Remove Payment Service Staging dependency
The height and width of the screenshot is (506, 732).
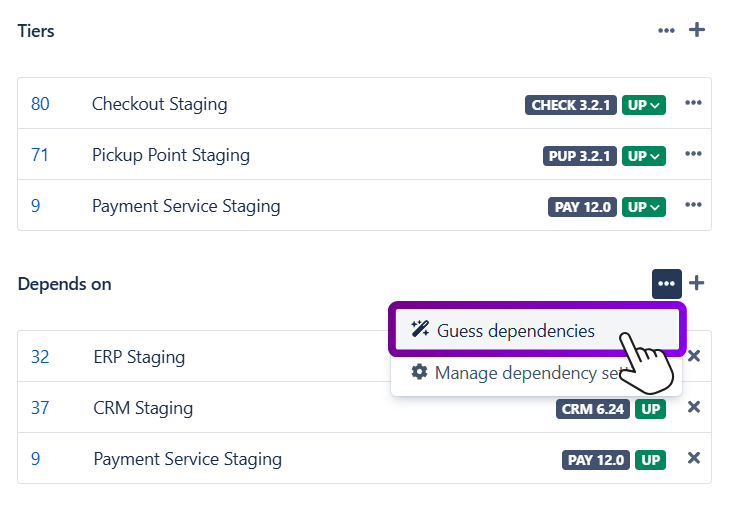[x=694, y=458]
